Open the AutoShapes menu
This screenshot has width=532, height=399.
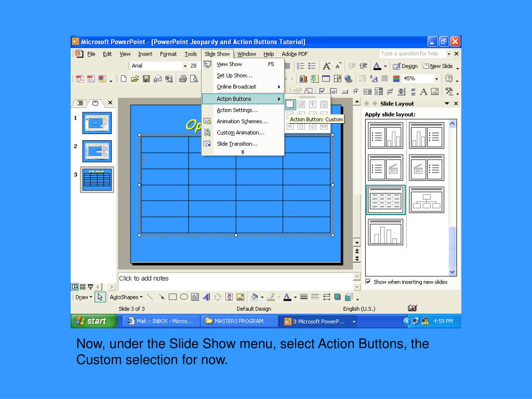point(126,297)
